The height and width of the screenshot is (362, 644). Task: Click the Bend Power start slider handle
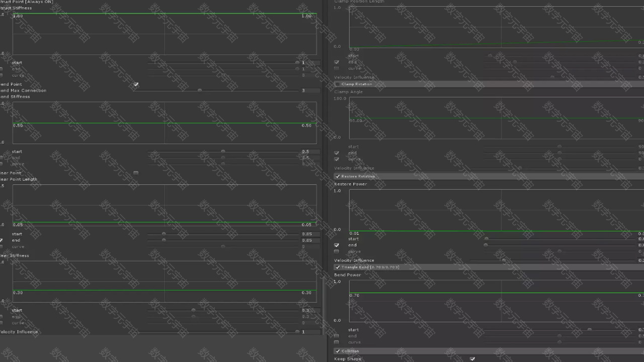click(x=589, y=330)
